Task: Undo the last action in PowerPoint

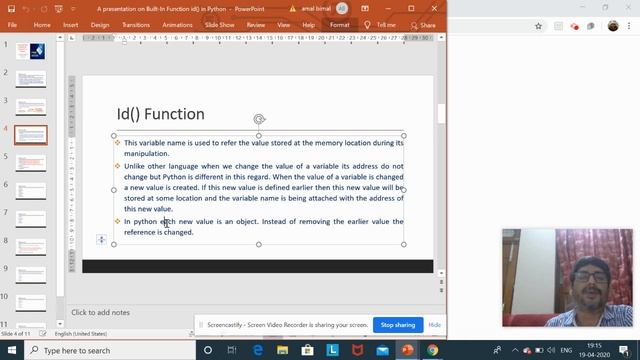Action: 26,9
